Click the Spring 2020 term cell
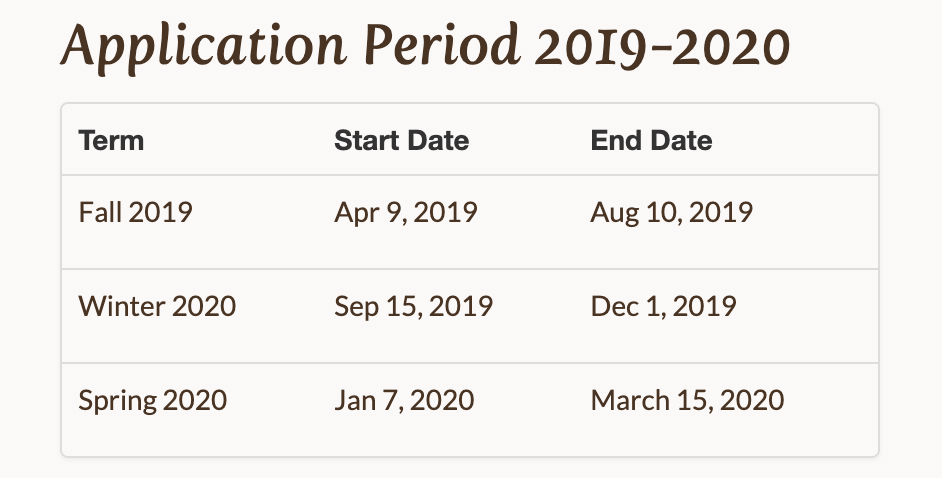This screenshot has width=942, height=478. point(152,401)
